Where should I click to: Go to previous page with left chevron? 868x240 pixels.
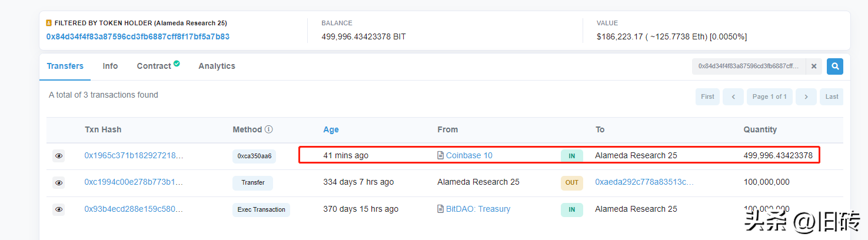[733, 96]
